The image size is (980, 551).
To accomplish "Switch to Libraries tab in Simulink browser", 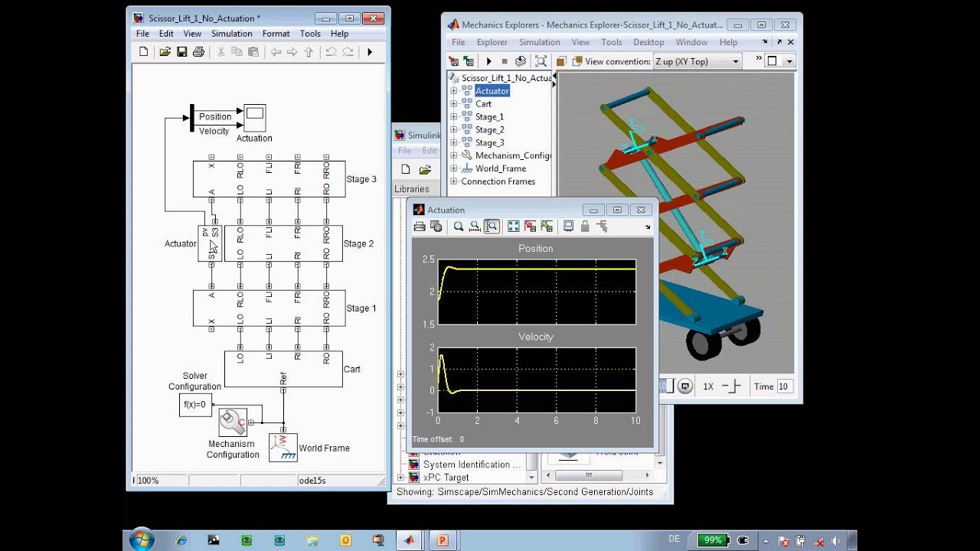I will tap(412, 189).
